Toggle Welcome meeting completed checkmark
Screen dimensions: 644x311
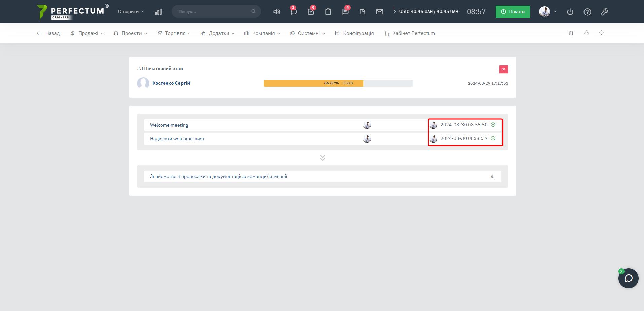pos(493,125)
